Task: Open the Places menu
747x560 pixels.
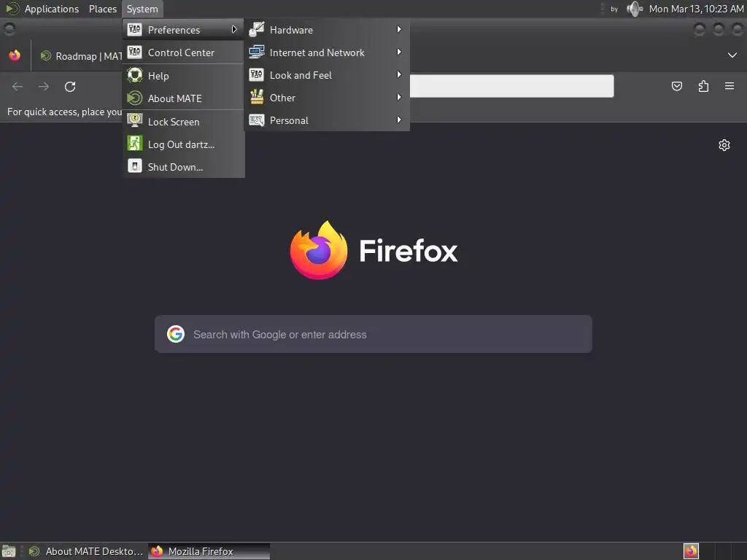Action: pyautogui.click(x=102, y=9)
